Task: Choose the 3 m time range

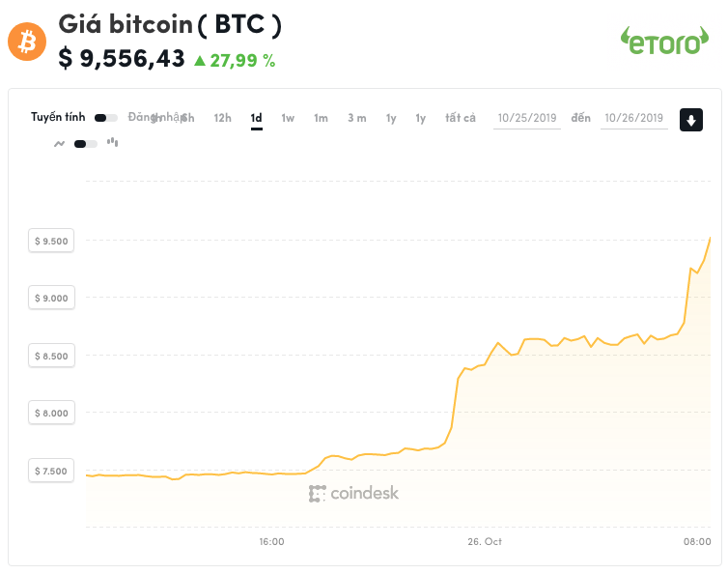Action: [x=357, y=118]
